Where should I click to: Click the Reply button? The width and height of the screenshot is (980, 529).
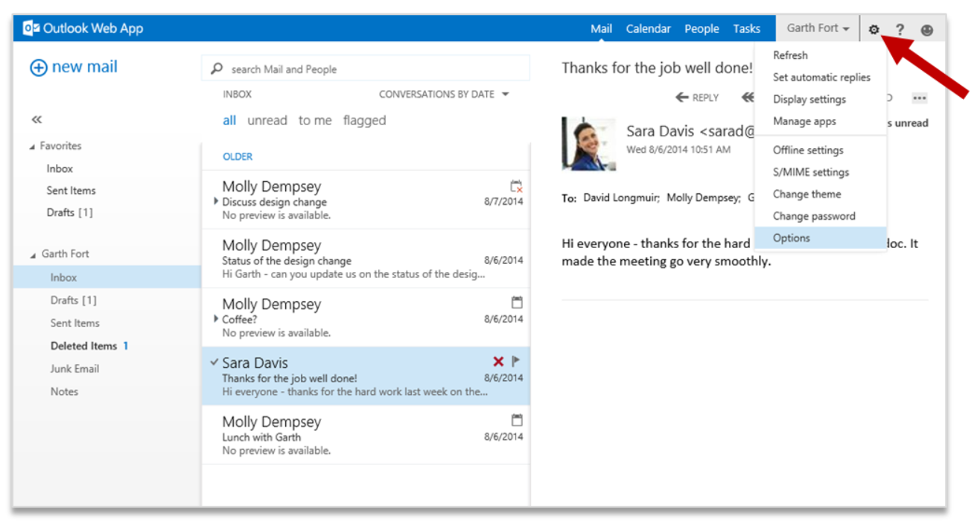tap(697, 98)
